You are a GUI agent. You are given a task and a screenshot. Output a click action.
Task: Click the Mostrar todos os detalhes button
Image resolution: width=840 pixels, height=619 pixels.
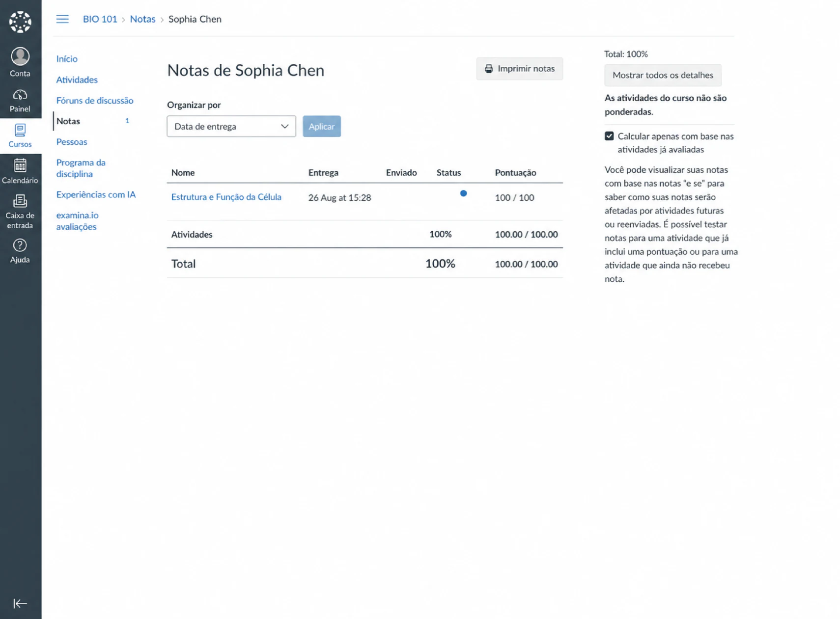(x=663, y=75)
